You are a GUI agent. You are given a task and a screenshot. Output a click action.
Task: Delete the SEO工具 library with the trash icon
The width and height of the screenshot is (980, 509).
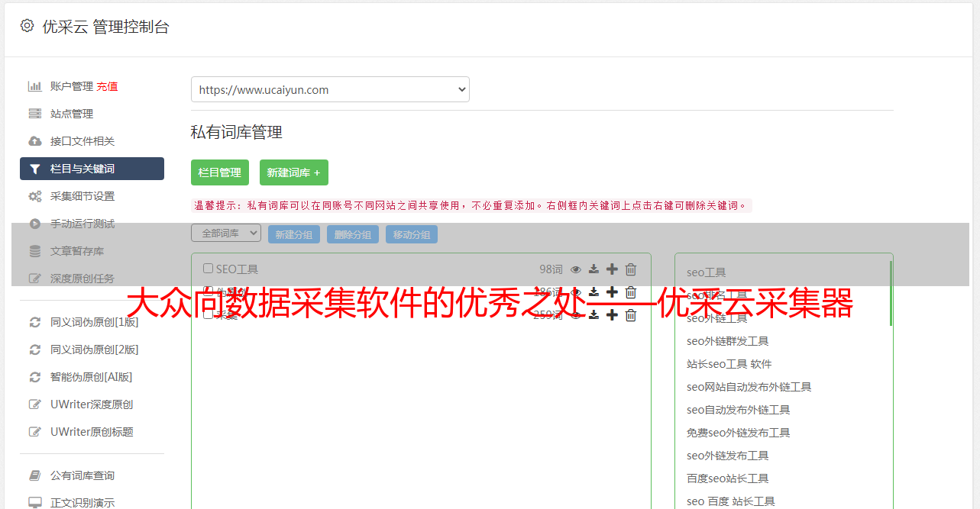click(631, 269)
